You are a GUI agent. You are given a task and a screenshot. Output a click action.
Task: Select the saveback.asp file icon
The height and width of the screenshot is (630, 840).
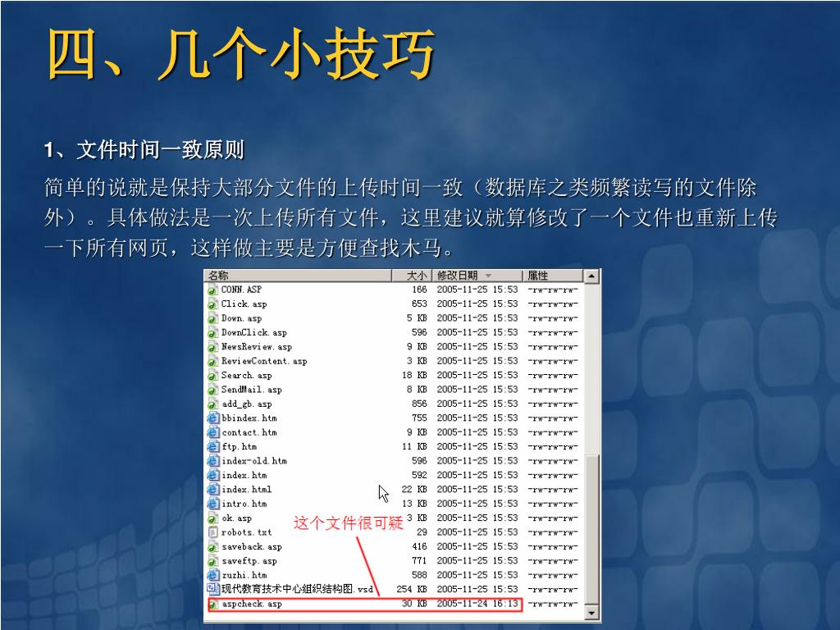click(x=212, y=547)
